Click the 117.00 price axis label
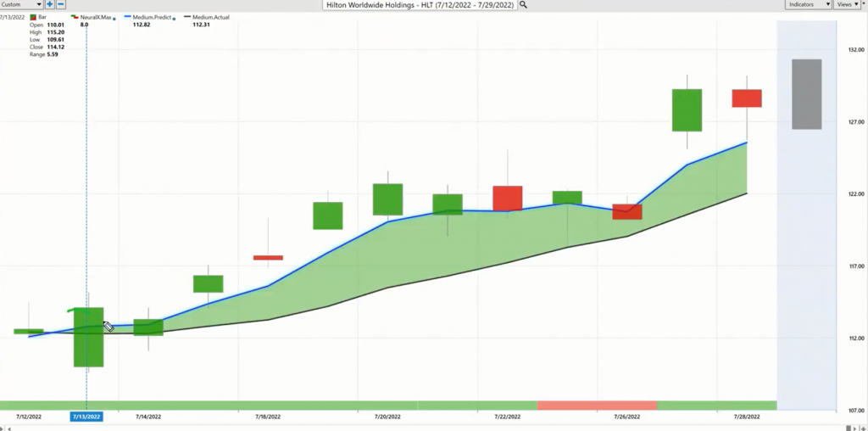Screen dimensions: 868x431 [x=856, y=266]
